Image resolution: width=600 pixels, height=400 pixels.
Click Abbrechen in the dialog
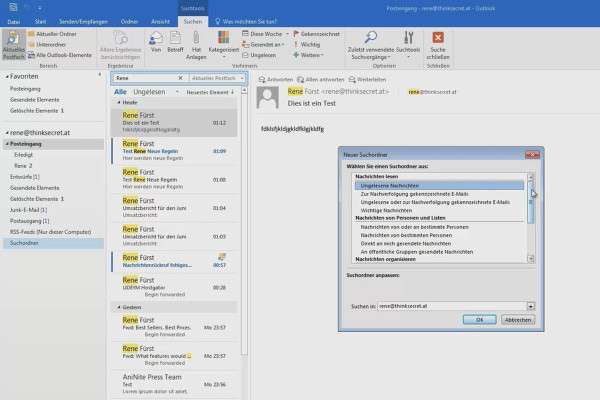click(x=518, y=320)
